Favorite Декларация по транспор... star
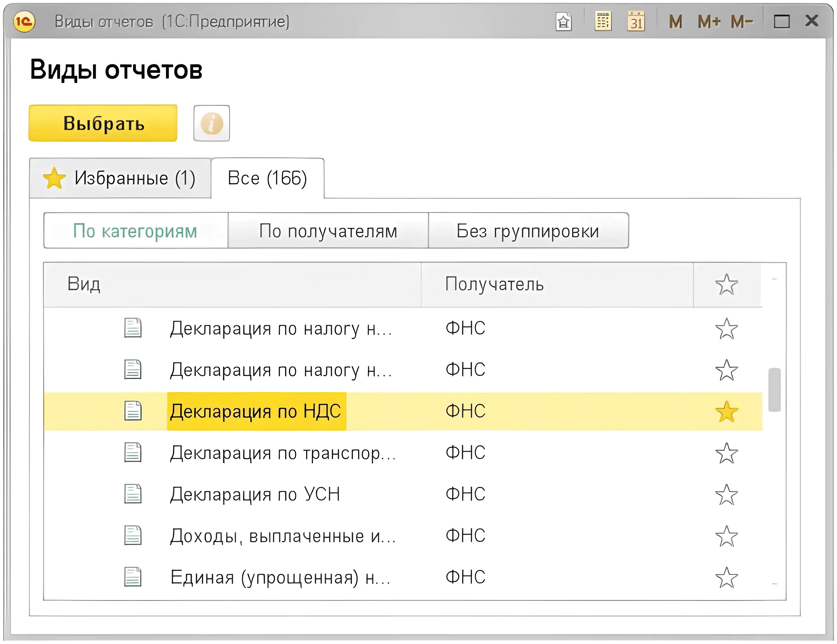The height and width of the screenshot is (644, 837). click(x=726, y=453)
